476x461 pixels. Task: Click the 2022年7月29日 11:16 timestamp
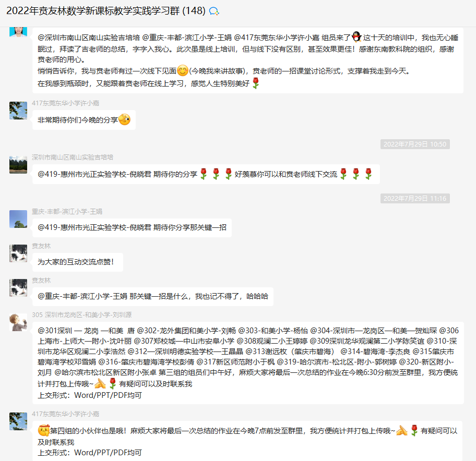pos(415,198)
